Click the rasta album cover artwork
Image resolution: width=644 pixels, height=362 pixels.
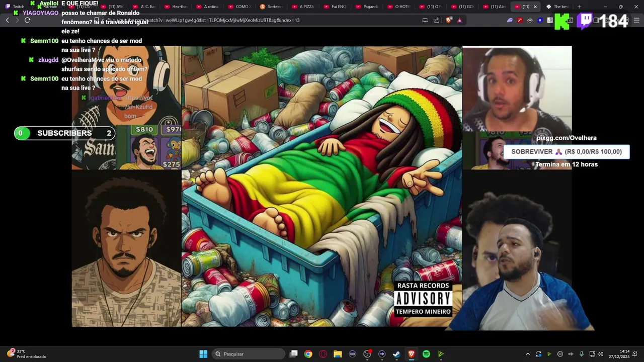321,187
